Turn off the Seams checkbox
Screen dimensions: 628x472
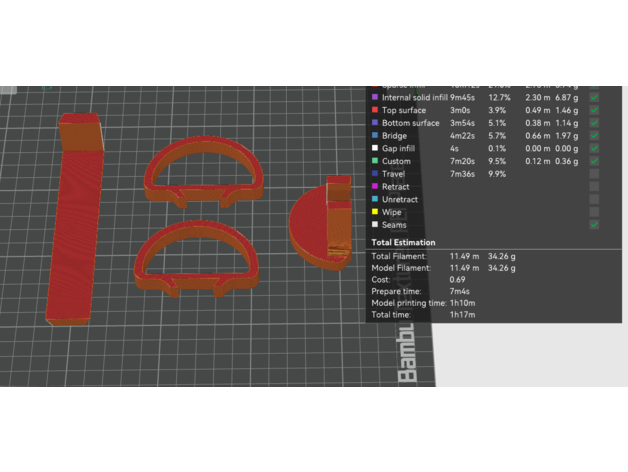pos(594,225)
